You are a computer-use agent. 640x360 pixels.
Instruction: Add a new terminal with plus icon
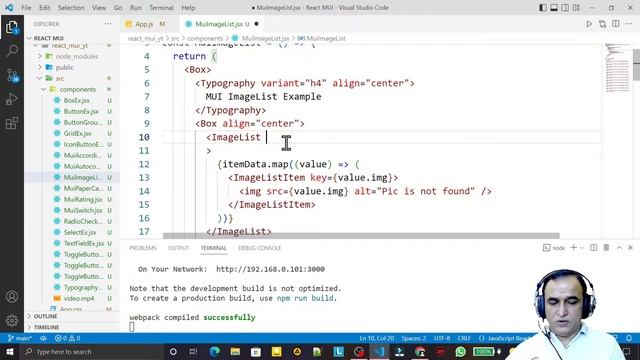coord(573,248)
